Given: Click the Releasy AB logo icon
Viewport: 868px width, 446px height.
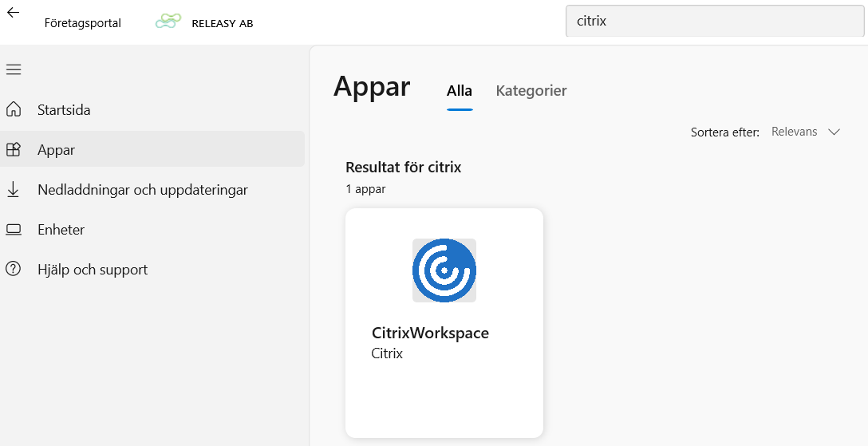Looking at the screenshot, I should pos(168,22).
